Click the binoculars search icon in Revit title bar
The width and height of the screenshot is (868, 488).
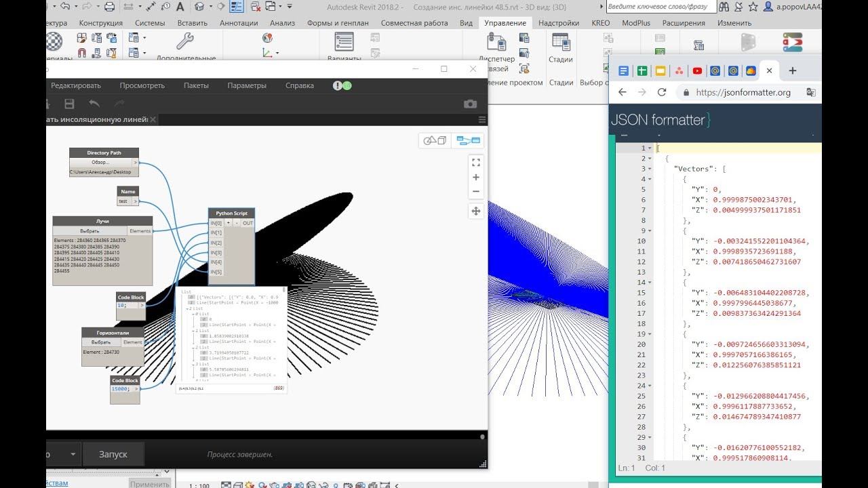pyautogui.click(x=723, y=7)
